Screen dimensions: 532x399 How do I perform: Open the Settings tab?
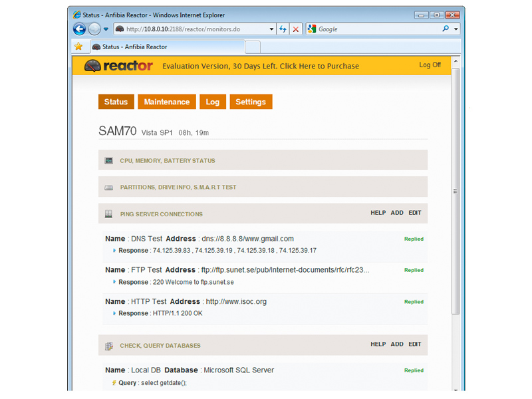(x=251, y=102)
